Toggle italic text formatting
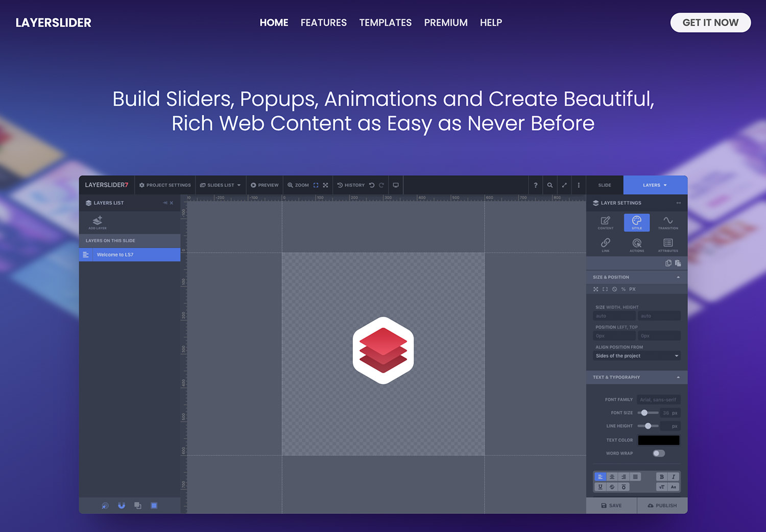Viewport: 766px width, 532px height. tap(674, 477)
